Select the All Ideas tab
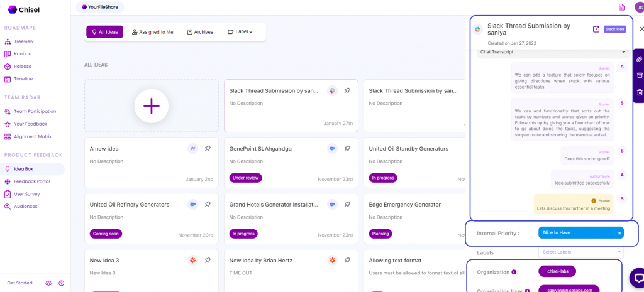Screen dimensions: 644x292 click(x=105, y=32)
